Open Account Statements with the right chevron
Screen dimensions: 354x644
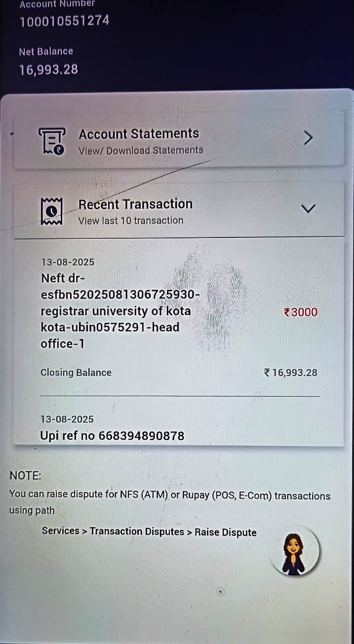click(x=308, y=138)
